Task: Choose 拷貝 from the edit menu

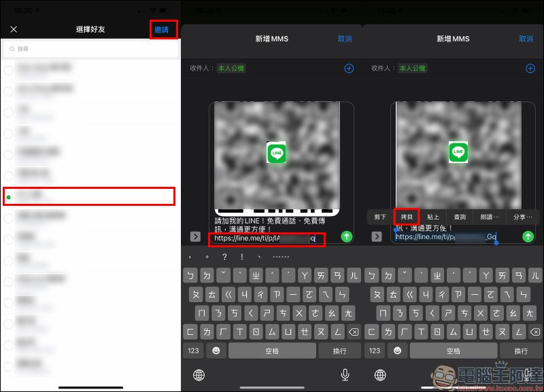Action: (x=407, y=217)
